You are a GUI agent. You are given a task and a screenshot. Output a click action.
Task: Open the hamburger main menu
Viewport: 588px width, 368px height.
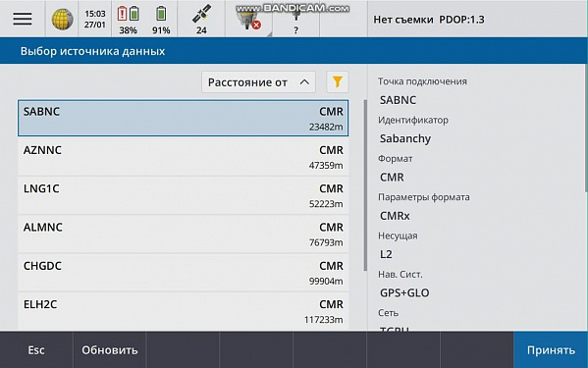point(23,19)
